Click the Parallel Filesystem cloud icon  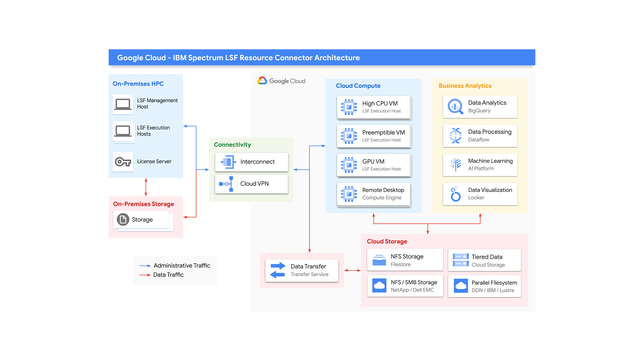[x=461, y=286]
